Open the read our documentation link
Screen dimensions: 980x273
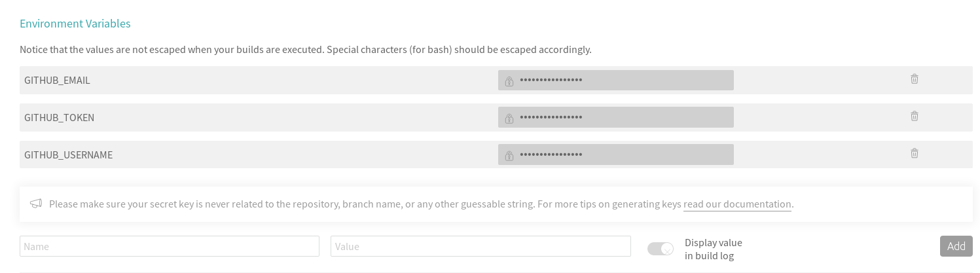click(737, 204)
